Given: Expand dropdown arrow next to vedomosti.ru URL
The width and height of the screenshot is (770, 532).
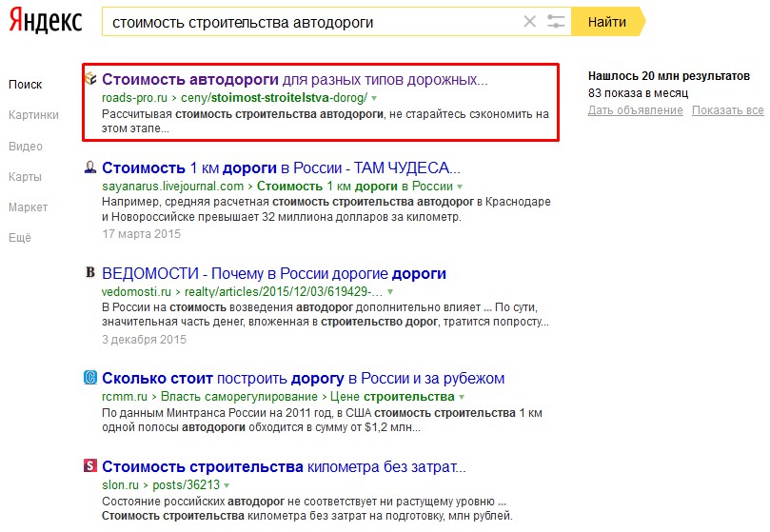Looking at the screenshot, I should coord(390,292).
